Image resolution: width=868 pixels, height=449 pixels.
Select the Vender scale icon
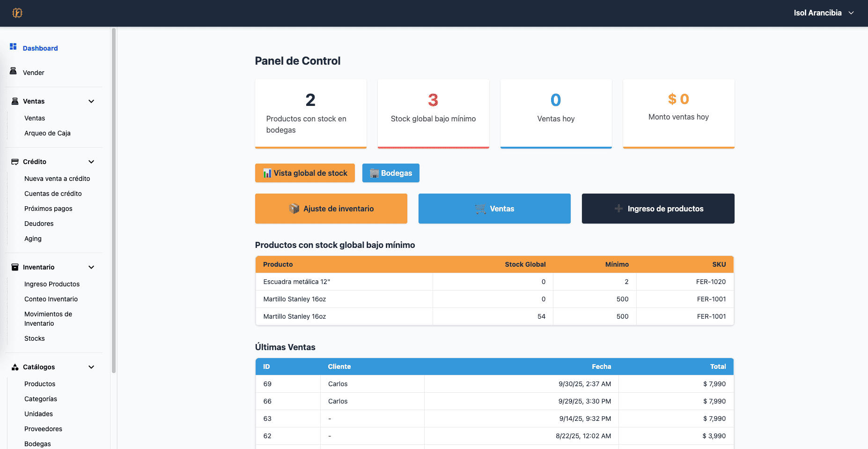point(13,72)
